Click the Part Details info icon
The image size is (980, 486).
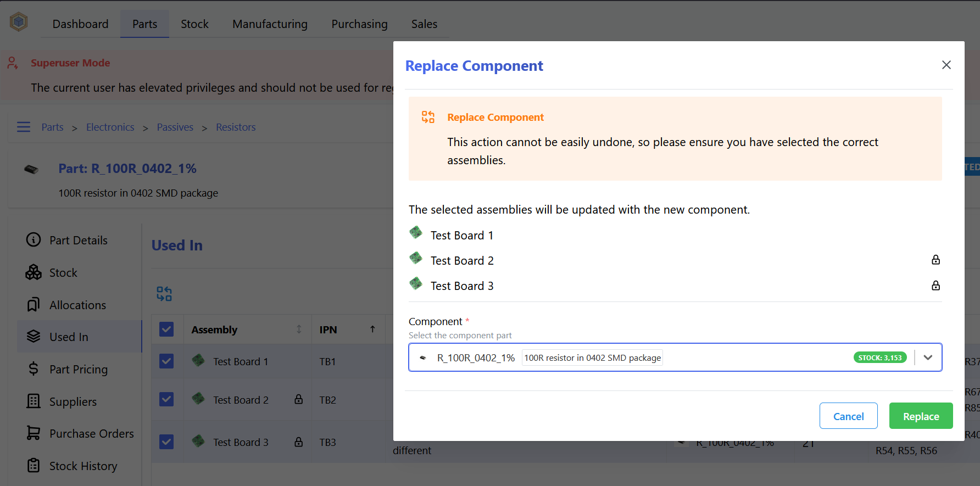click(34, 239)
